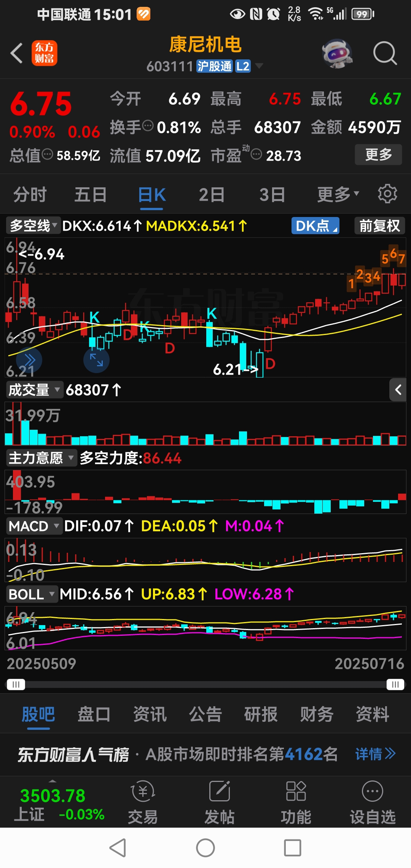Open the 盘口 tab
The height and width of the screenshot is (868, 411).
click(x=94, y=714)
